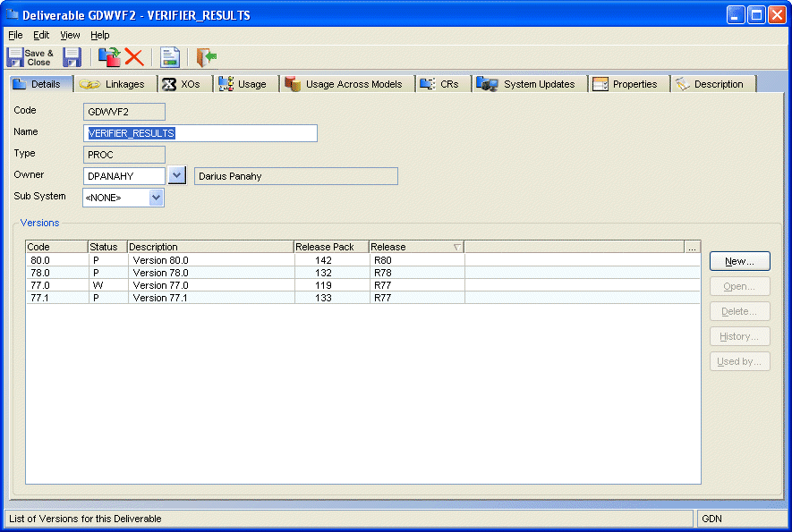The image size is (792, 532).
Task: Select the Version 77.1 row
Action: pyautogui.click(x=161, y=298)
